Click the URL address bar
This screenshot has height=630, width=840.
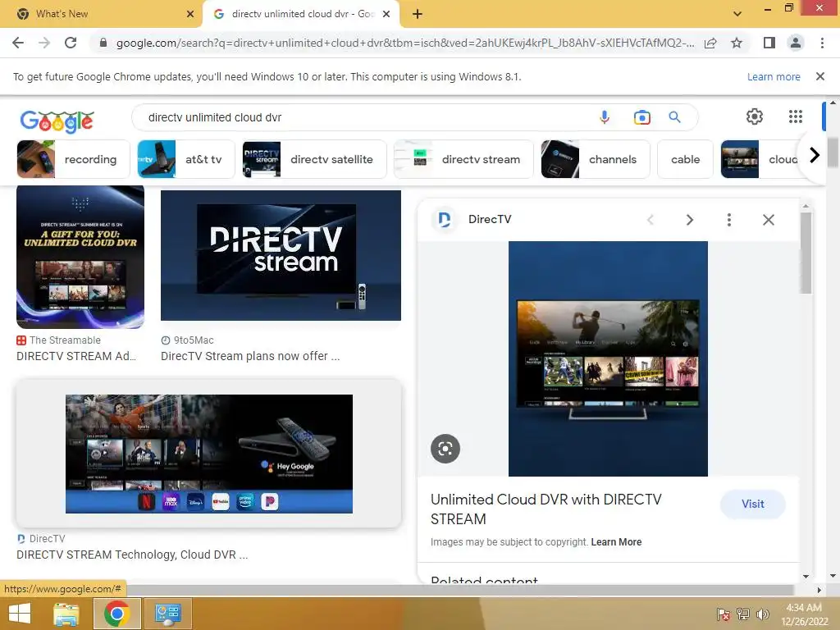coord(404,43)
